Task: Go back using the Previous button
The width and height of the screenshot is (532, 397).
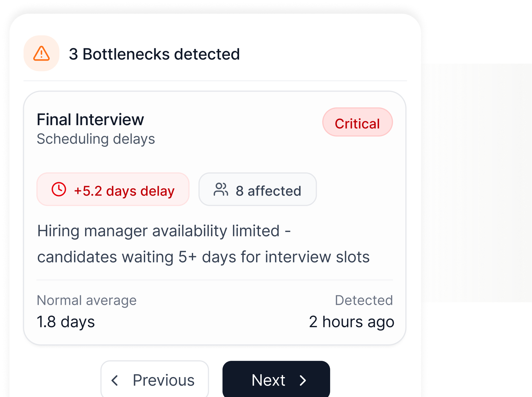Action: pyautogui.click(x=154, y=380)
